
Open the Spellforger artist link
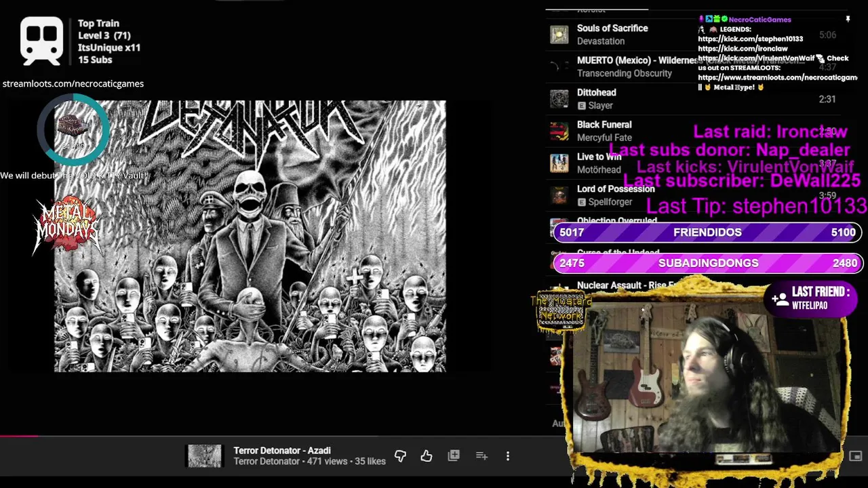tap(610, 202)
